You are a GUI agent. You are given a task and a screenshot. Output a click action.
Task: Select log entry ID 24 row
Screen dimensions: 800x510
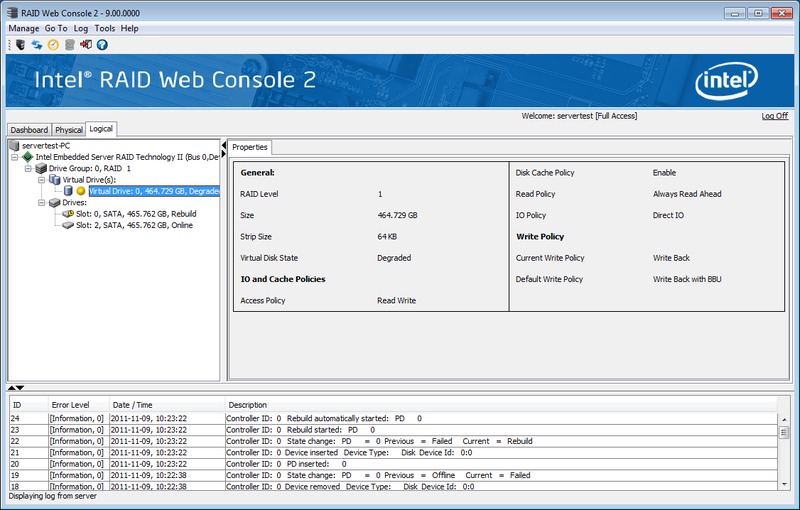point(300,417)
